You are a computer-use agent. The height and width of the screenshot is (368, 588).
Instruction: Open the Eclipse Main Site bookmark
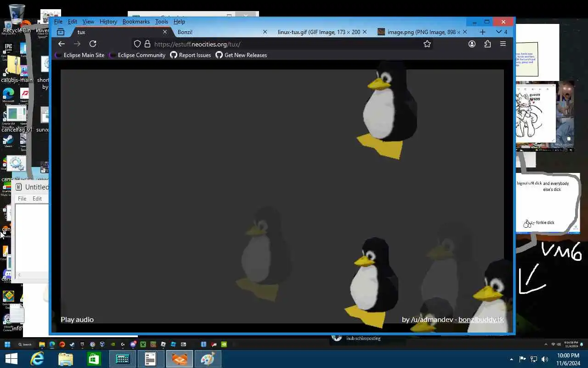point(80,55)
